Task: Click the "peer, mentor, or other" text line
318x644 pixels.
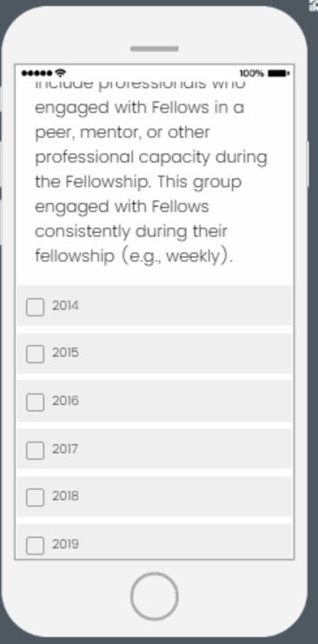Action: (x=123, y=133)
